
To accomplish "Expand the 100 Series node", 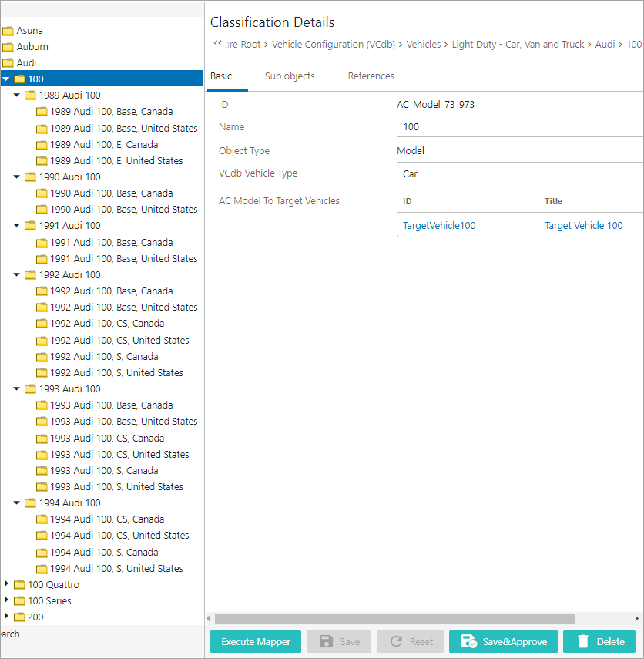I will click(6, 600).
